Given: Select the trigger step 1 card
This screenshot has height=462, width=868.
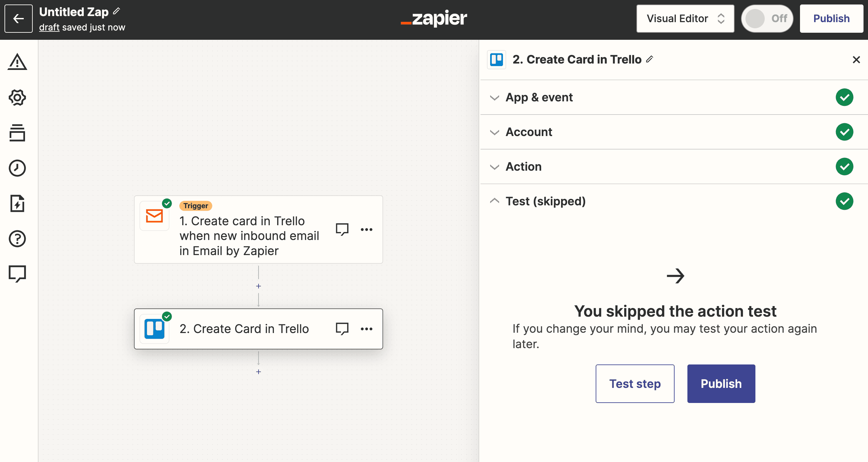Looking at the screenshot, I should (x=259, y=229).
